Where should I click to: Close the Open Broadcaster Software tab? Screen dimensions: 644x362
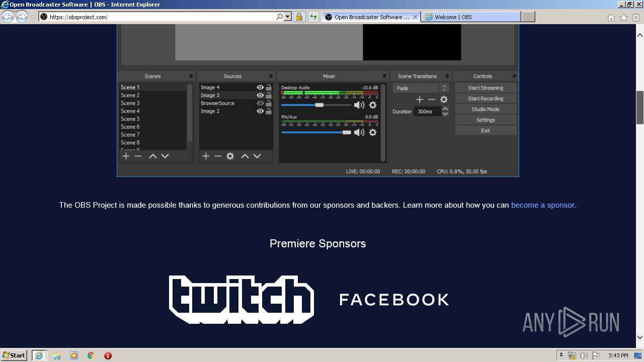pos(415,17)
